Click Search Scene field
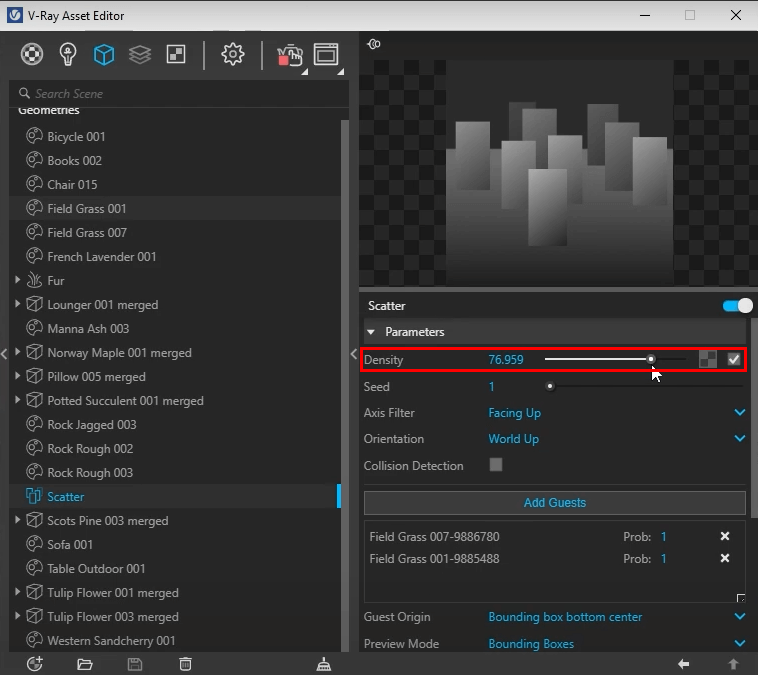Screen dimensions: 758x675 179,93
